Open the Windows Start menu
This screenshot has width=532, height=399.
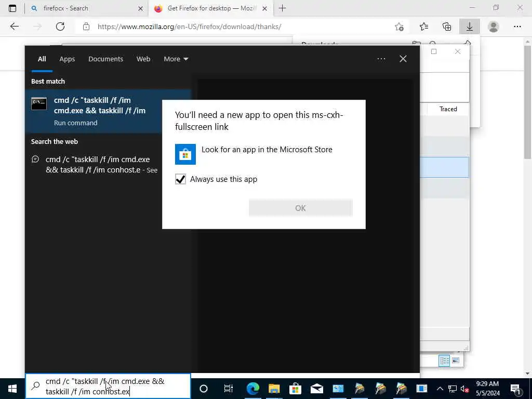click(12, 389)
